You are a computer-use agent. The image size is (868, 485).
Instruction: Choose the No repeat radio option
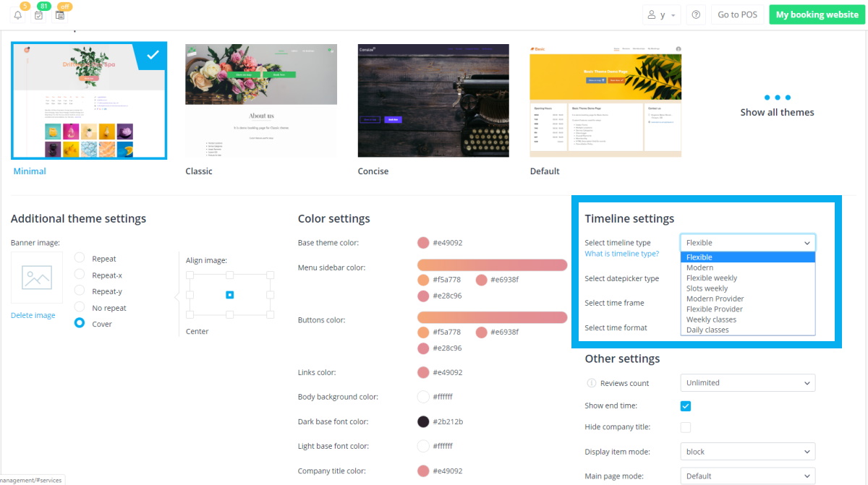coord(80,308)
